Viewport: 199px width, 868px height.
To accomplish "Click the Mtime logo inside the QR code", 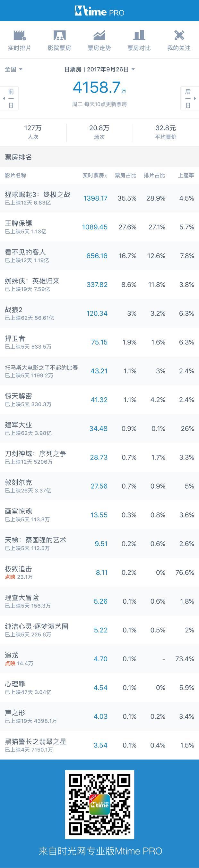I will point(99,804).
